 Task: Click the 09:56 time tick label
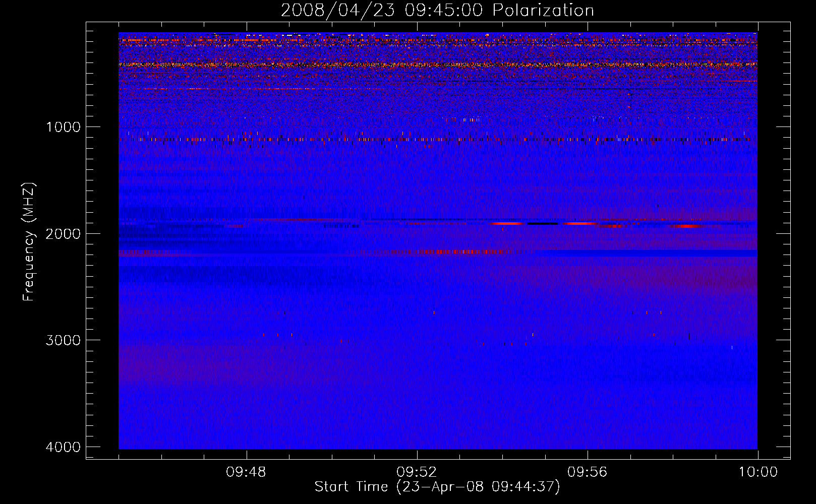pos(588,472)
